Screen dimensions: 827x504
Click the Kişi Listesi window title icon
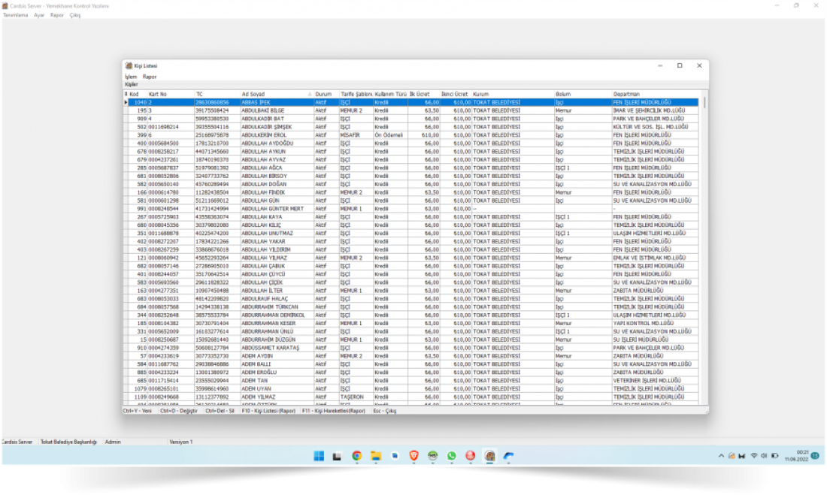point(129,66)
